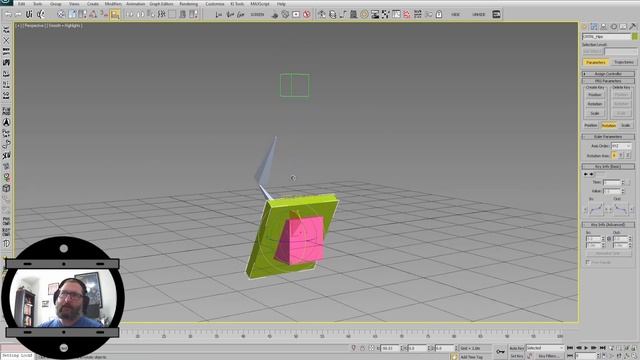Click the Redo arrow in main toolbar
Screen dimensions: 640x360
18,14
